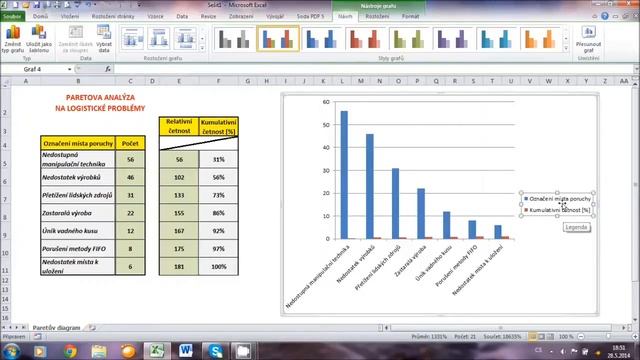The width and height of the screenshot is (640, 360).
Task: Click cell Nedostatek výrobků
Action: pyautogui.click(x=78, y=177)
